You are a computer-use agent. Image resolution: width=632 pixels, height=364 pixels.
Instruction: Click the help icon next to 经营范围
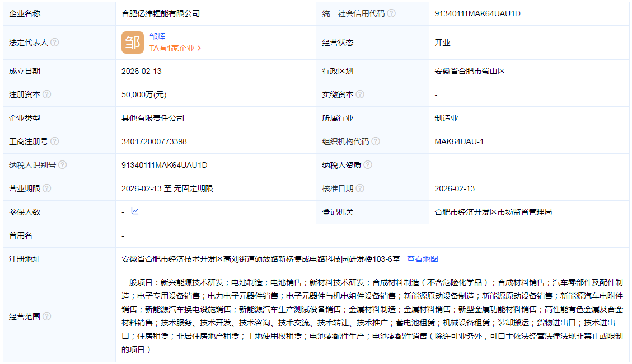[x=46, y=315]
